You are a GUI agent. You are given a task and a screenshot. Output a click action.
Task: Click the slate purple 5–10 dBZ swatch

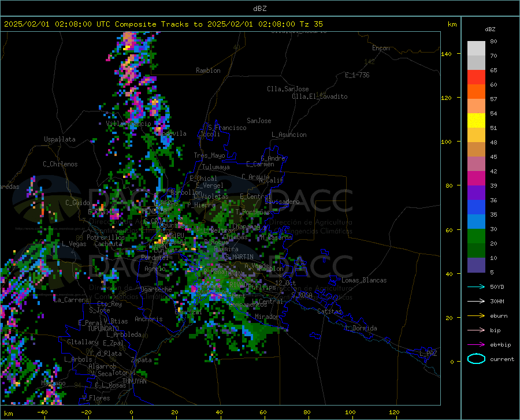coord(476,265)
